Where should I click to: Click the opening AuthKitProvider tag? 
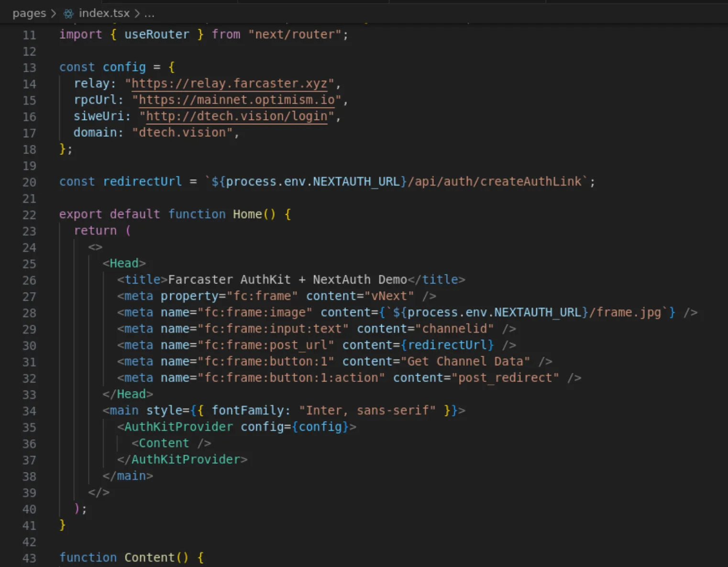pos(237,426)
